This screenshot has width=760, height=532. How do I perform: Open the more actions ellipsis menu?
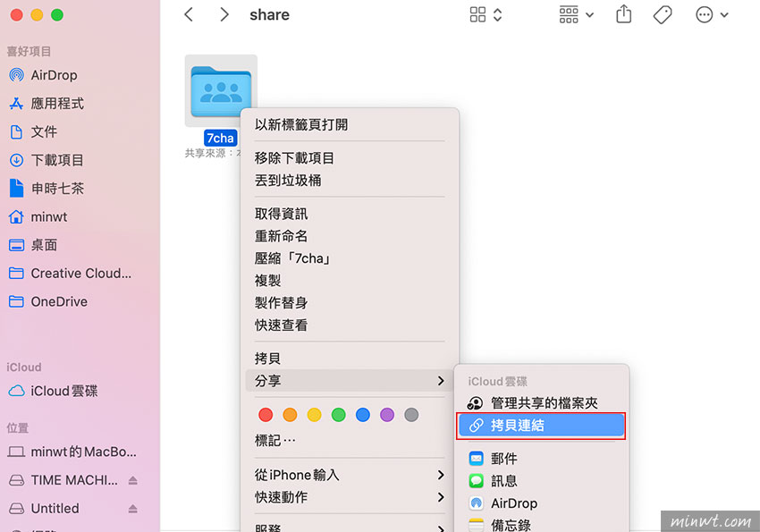[x=712, y=14]
